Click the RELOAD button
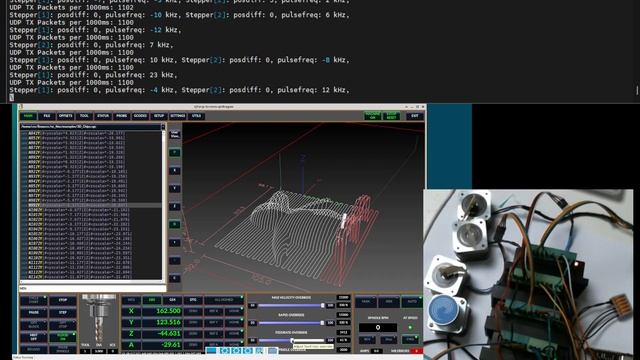Viewport: 640px width, 360px height. (33, 349)
